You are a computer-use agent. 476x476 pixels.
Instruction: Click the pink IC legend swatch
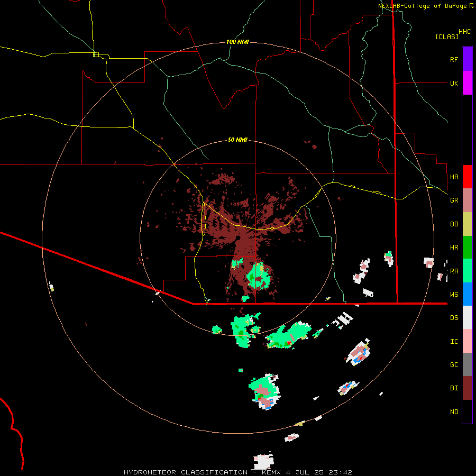click(x=467, y=341)
